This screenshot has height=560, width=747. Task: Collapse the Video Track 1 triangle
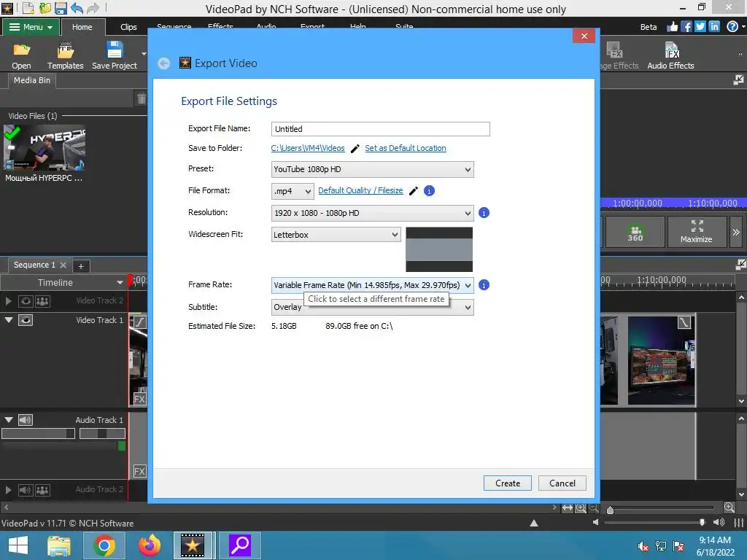point(9,320)
